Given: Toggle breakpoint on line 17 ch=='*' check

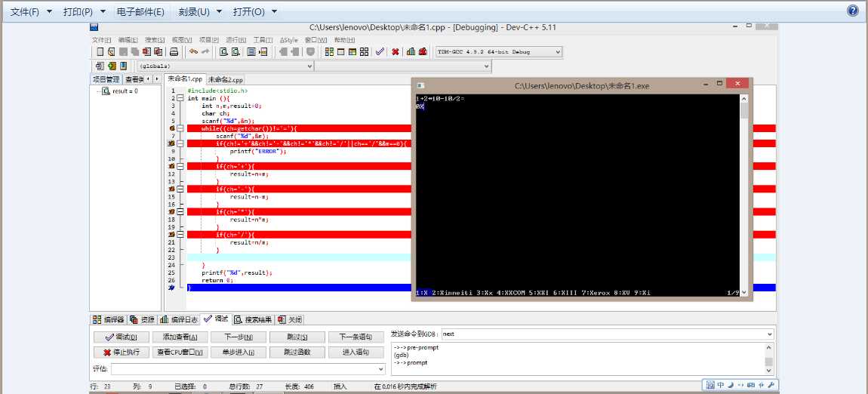Looking at the screenshot, I should 172,212.
